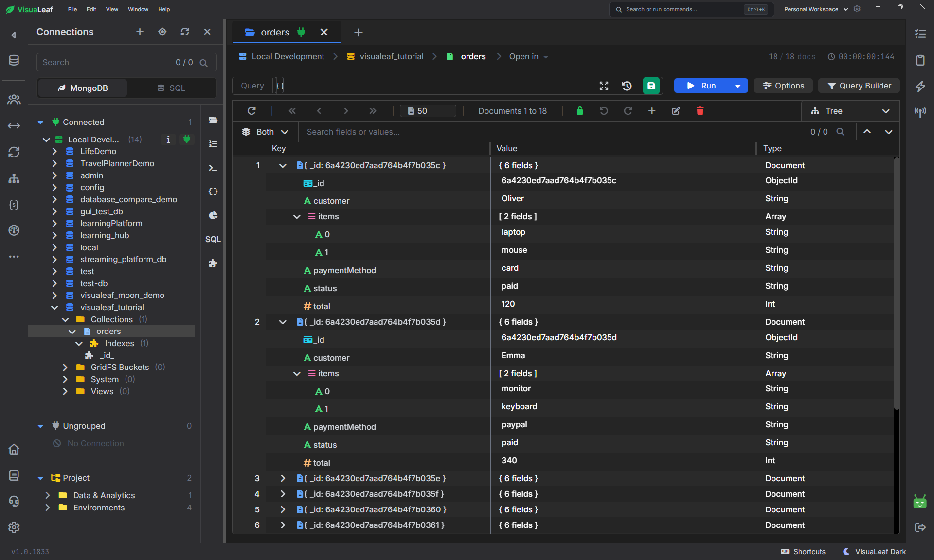The image size is (934, 560).
Task: Open the sync arrows icon in left rail
Action: tap(14, 152)
